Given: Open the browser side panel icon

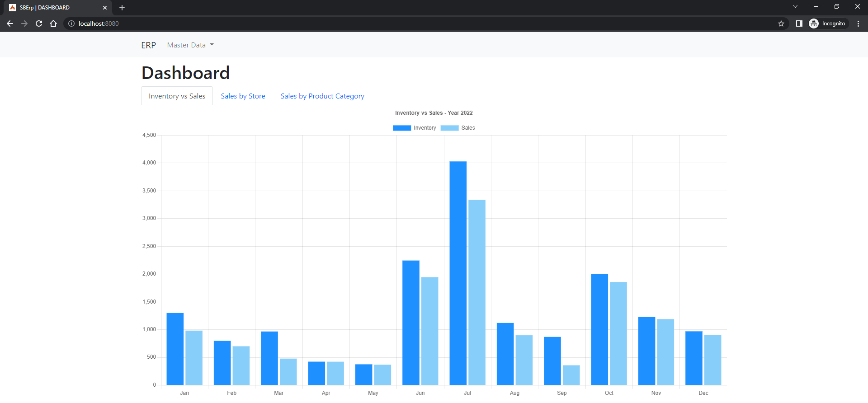Looking at the screenshot, I should click(x=799, y=23).
